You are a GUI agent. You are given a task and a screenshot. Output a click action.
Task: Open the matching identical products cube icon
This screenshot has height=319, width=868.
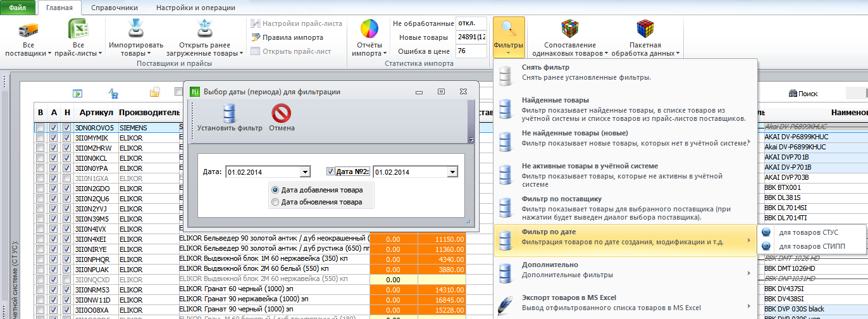point(570,29)
